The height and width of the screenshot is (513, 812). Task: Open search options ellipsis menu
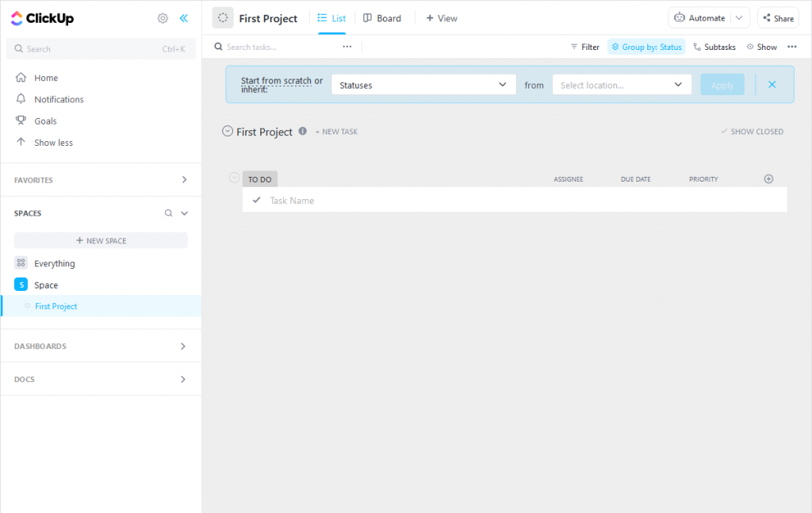(347, 47)
